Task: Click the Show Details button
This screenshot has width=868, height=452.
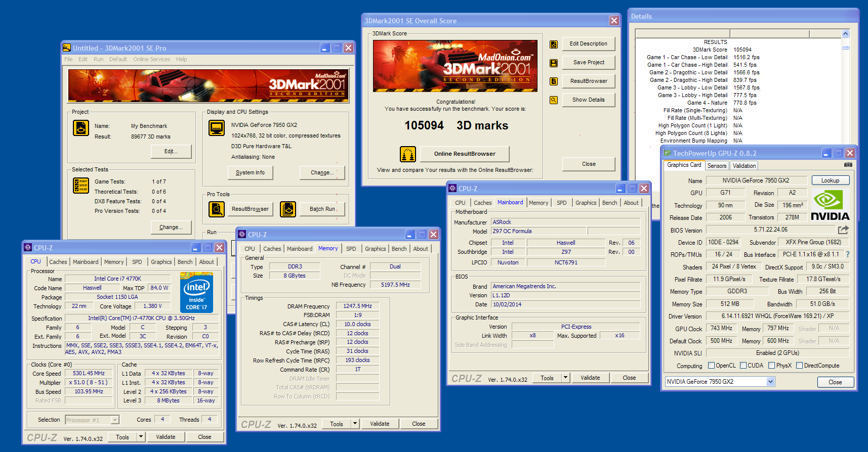Action: [588, 100]
